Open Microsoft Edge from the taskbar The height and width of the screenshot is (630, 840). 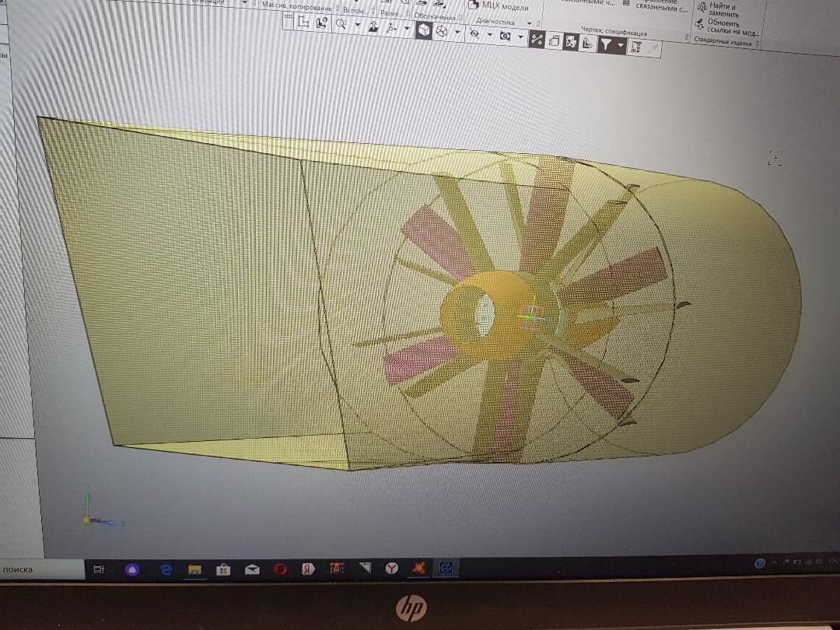[166, 570]
